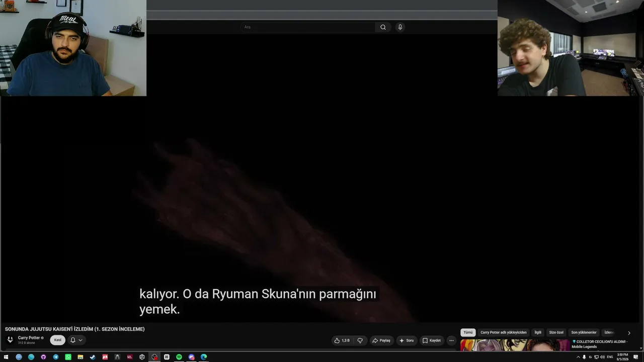The image size is (644, 362).
Task: Open network settings from system tray
Action: (x=596, y=357)
